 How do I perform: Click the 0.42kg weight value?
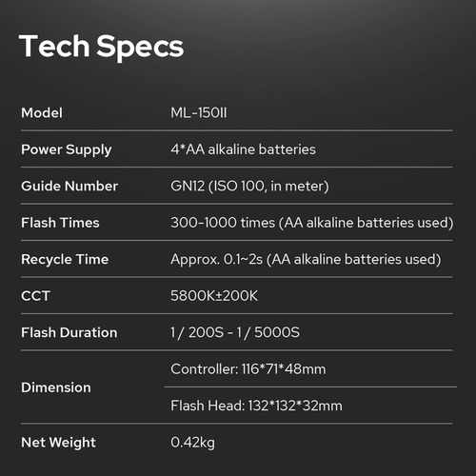point(192,443)
